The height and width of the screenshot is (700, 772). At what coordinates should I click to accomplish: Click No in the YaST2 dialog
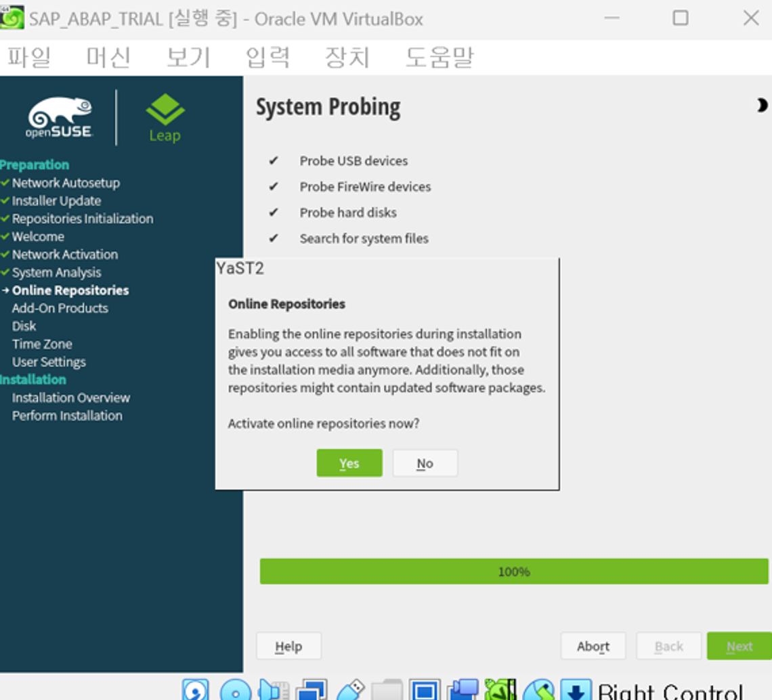click(425, 463)
